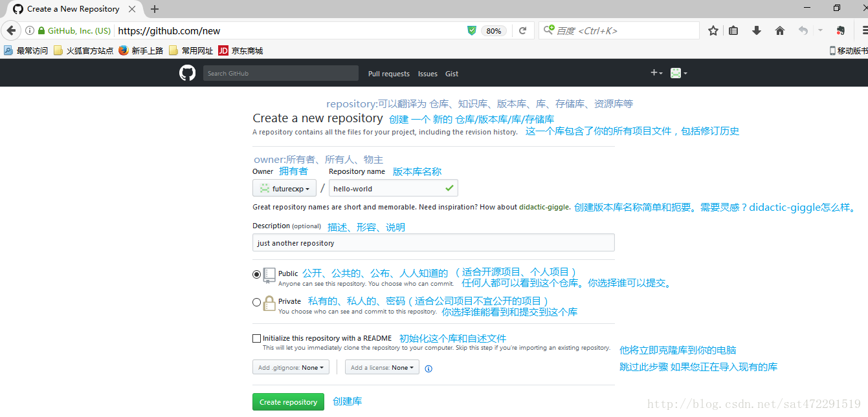Click the green padlock GitHub, Inc. identity
Screen dimensions: 868x417
click(74, 30)
